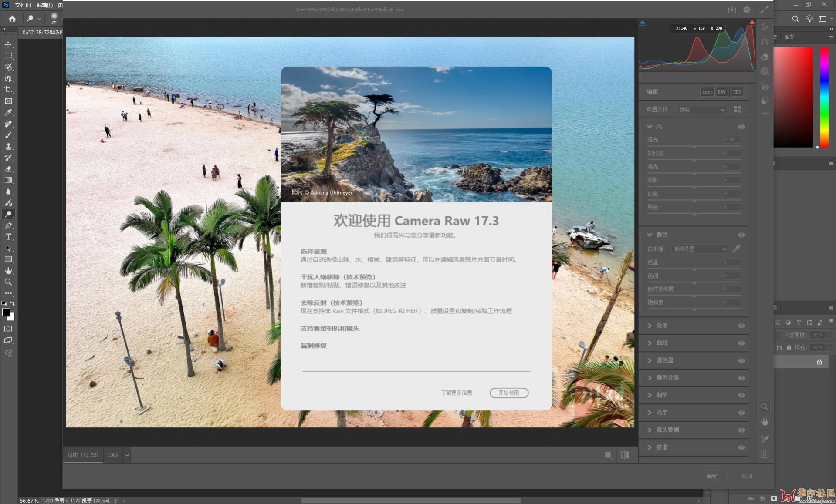The width and height of the screenshot is (836, 504).
Task: Open the 编辑(E) menu
Action: (x=44, y=5)
